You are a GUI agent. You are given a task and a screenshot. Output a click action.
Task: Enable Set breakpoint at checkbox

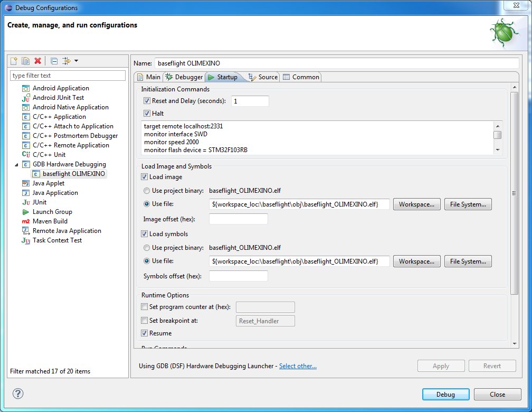(x=145, y=321)
